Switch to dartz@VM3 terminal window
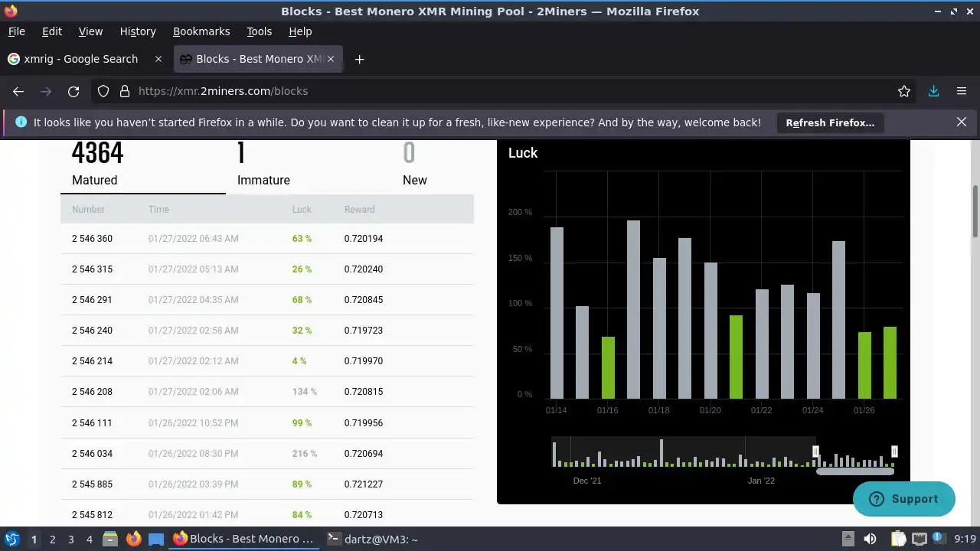The image size is (980, 551). pyautogui.click(x=372, y=539)
